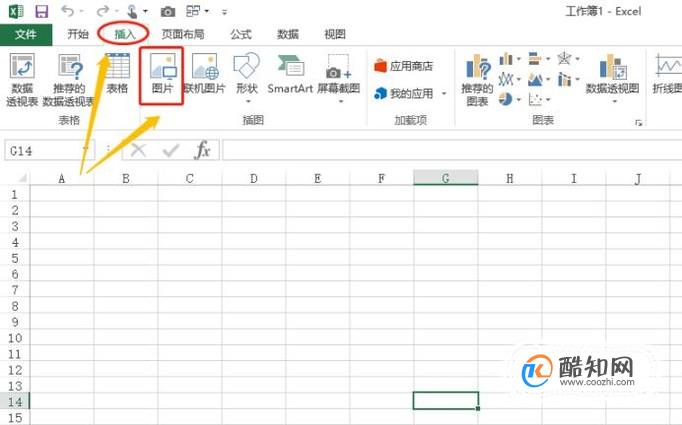This screenshot has width=682, height=425.
Task: Open the 形状 (Shapes) gallery
Action: (x=247, y=78)
